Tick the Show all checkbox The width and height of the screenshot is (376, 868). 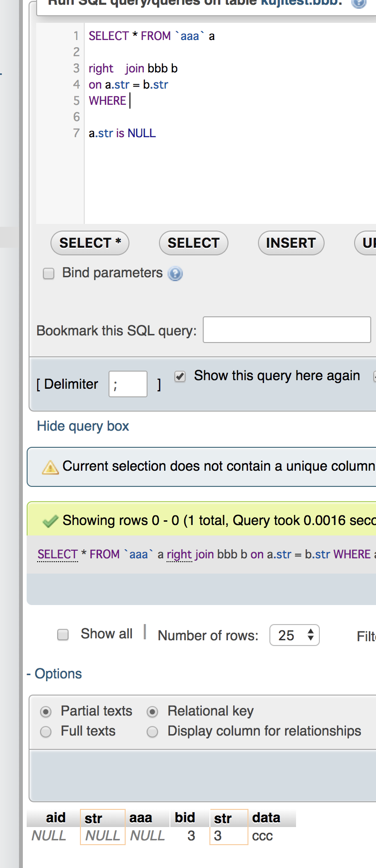pos(63,635)
